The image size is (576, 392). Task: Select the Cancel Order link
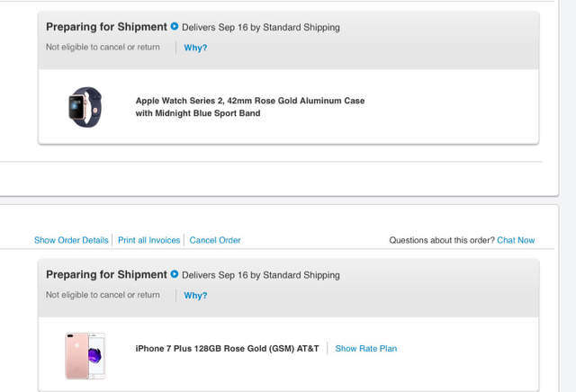point(215,240)
